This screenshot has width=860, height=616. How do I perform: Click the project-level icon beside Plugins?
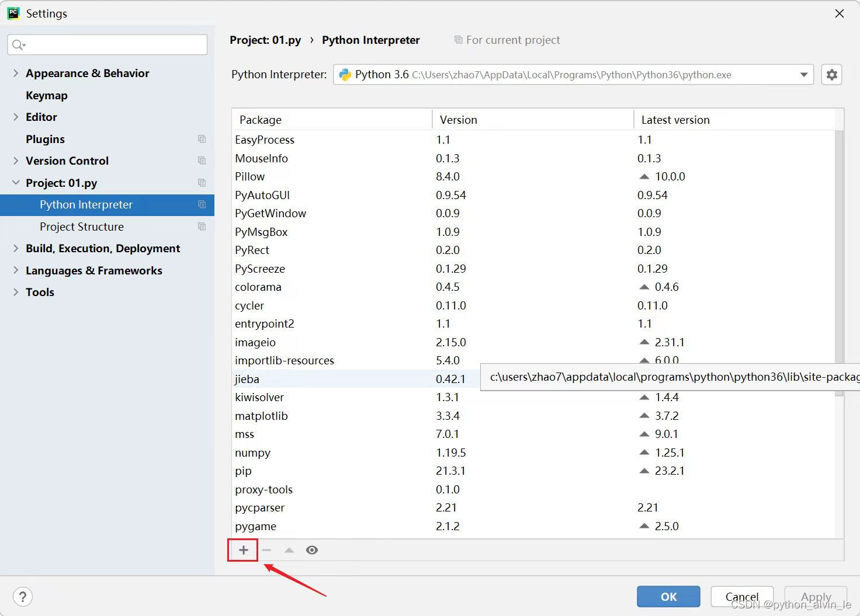click(202, 139)
